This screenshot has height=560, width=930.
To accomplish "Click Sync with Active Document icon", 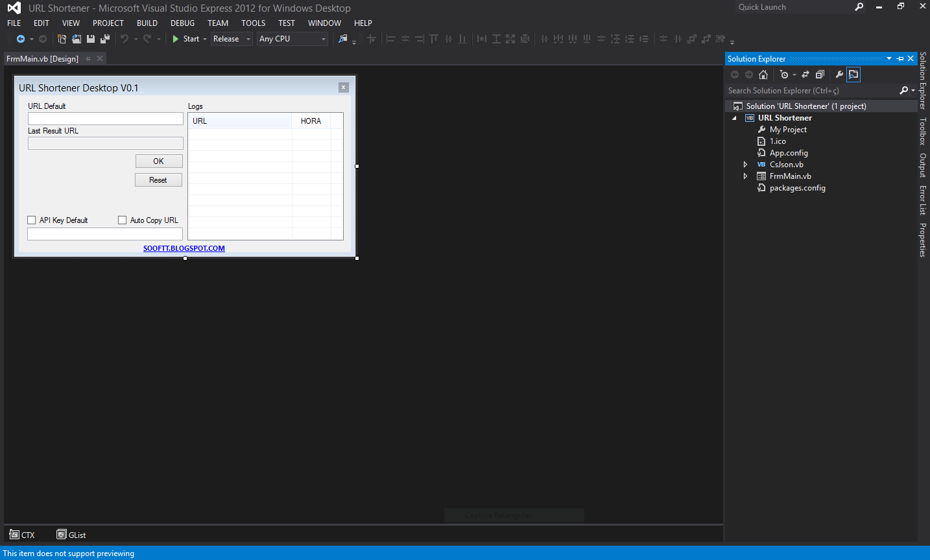I will [x=805, y=75].
